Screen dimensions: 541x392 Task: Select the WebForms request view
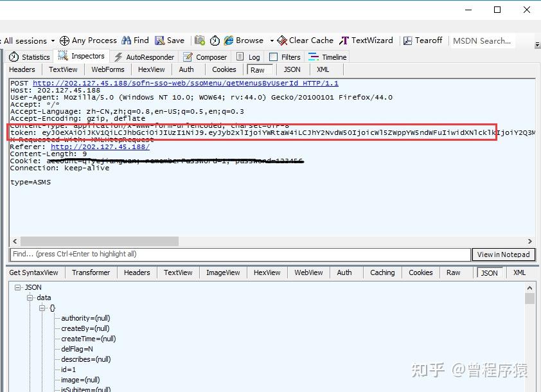[107, 69]
